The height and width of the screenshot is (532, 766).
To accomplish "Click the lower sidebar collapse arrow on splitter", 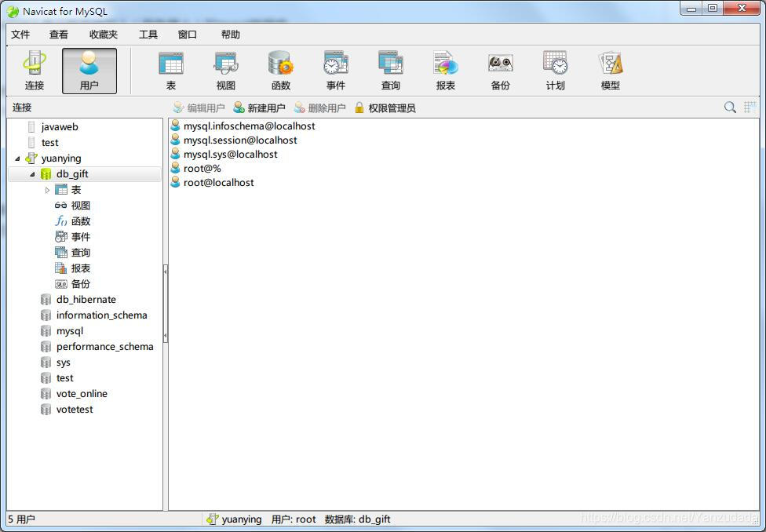I will pos(166,336).
